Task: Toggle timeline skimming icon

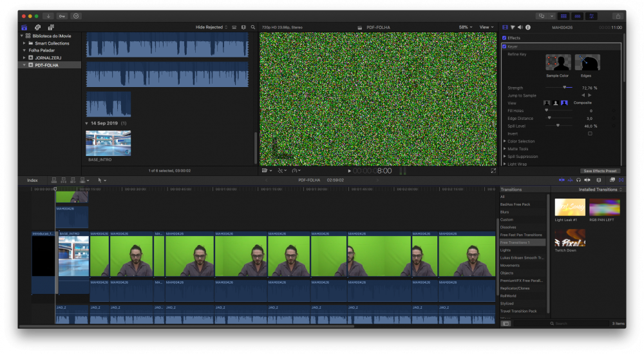Action: 562,180
